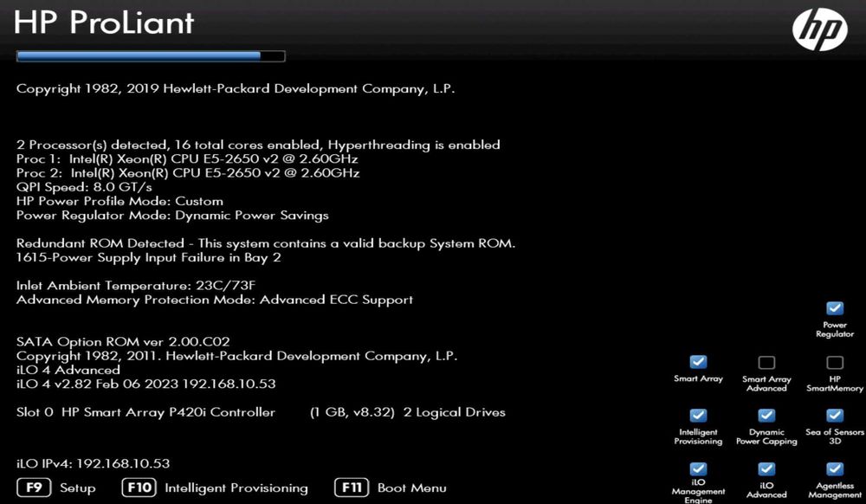Open the Boot Menu label
866x504 pixels.
[x=412, y=488]
